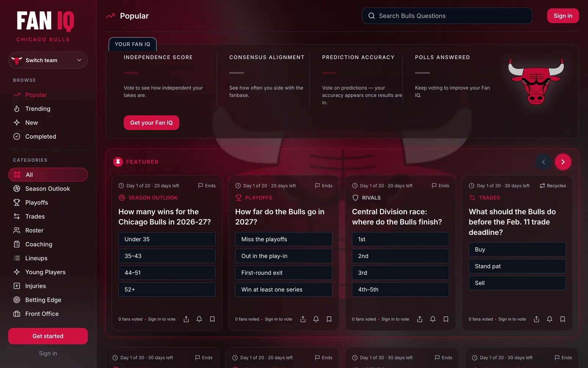The image size is (588, 368).
Task: Go to next featured questions with arrow
Action: [x=563, y=162]
